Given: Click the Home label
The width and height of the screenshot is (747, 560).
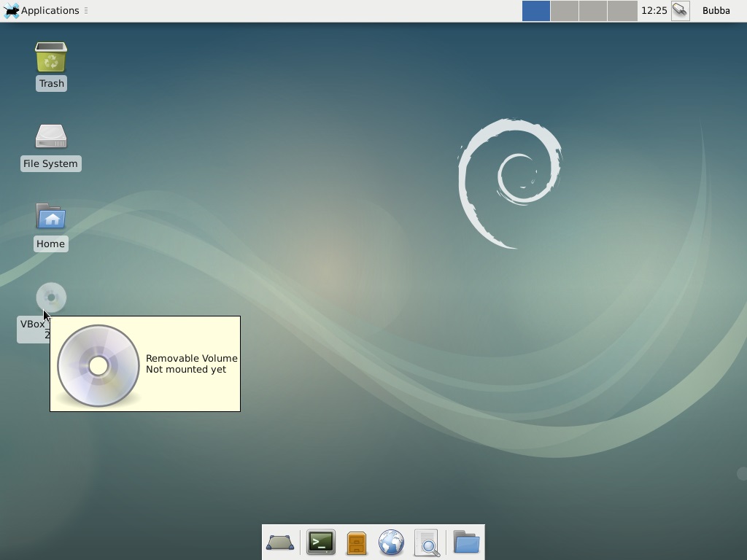Looking at the screenshot, I should click(50, 244).
